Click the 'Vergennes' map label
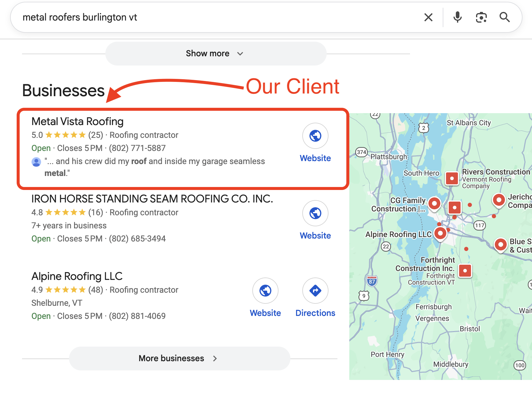 pyautogui.click(x=432, y=319)
